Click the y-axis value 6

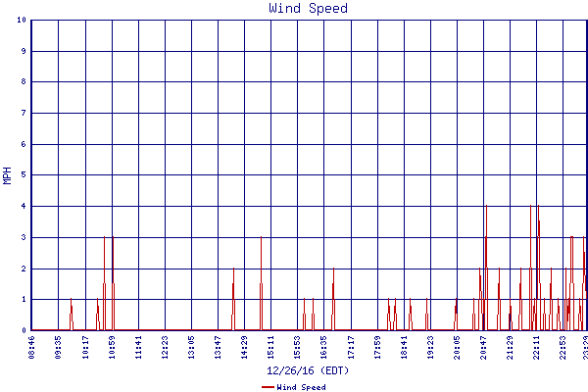[24, 144]
